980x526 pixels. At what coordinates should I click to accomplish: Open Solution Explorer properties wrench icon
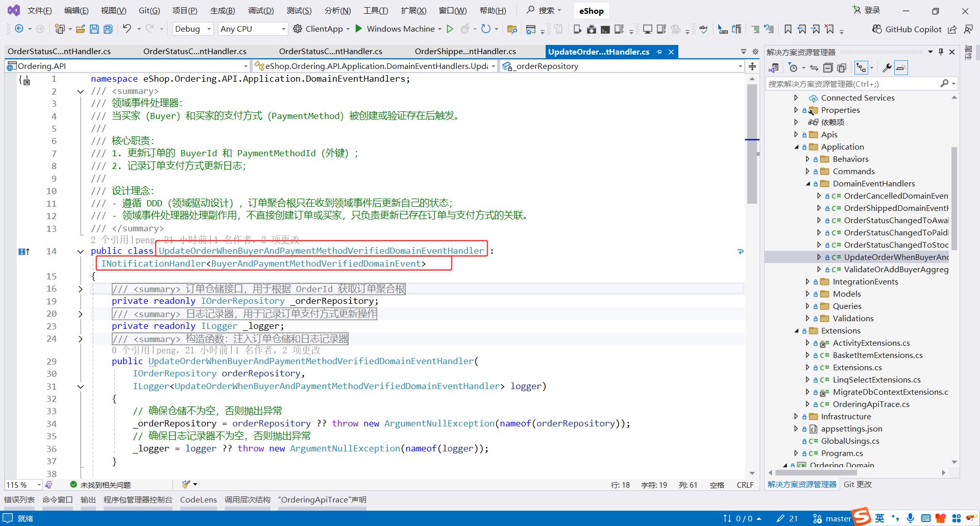pos(887,67)
